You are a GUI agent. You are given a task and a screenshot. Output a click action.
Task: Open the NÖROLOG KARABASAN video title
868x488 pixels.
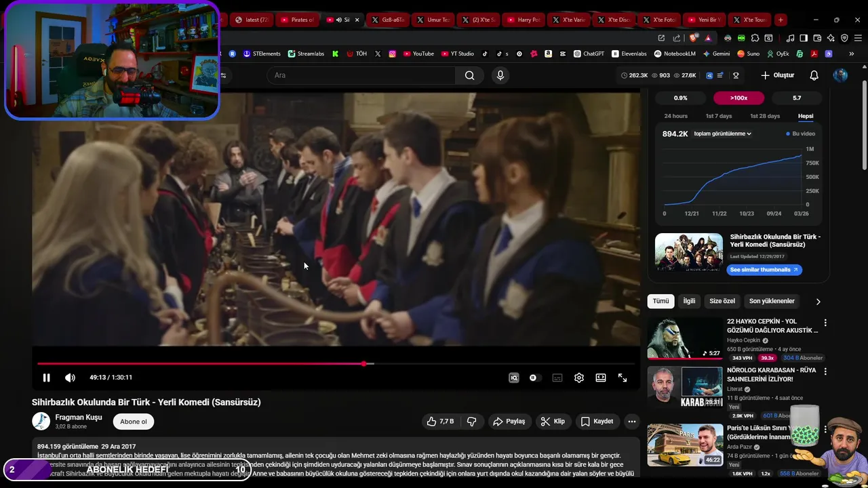point(771,375)
